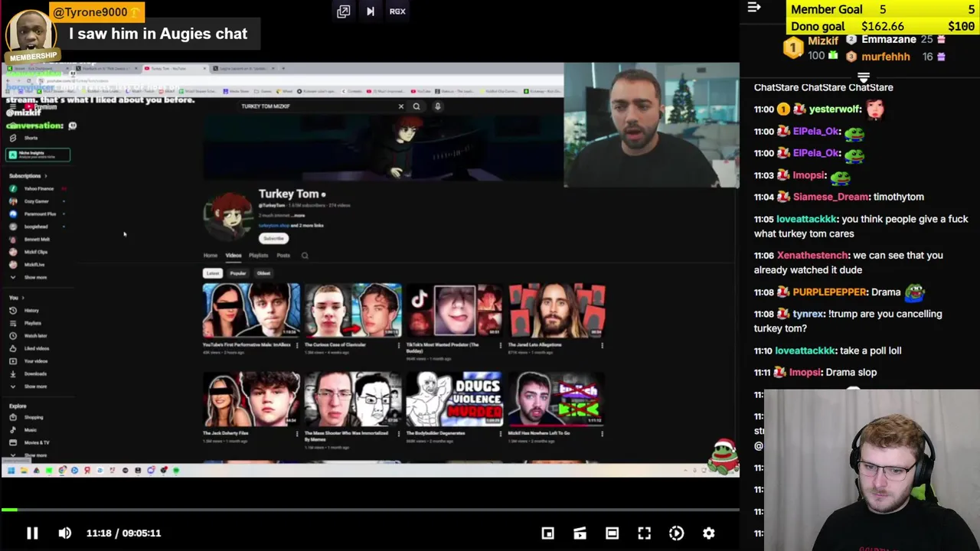Open playback speed circular icon
This screenshot has height=551, width=980.
tap(676, 533)
